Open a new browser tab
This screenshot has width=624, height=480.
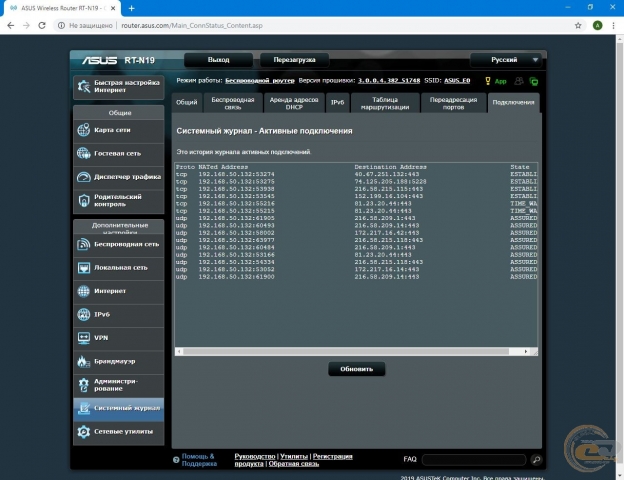pos(131,8)
